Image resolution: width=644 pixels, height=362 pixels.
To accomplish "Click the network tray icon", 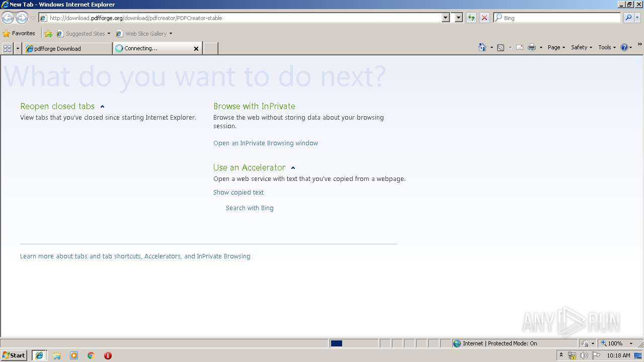I will pos(572,355).
